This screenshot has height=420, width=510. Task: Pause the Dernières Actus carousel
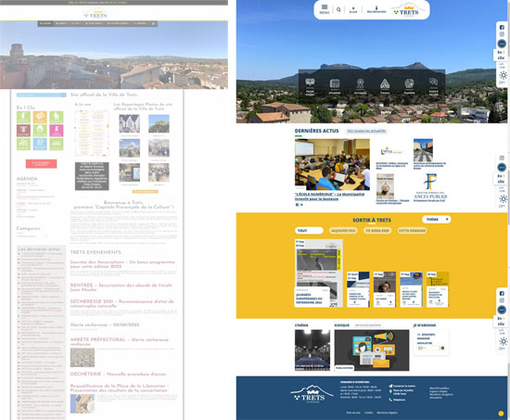click(x=297, y=205)
